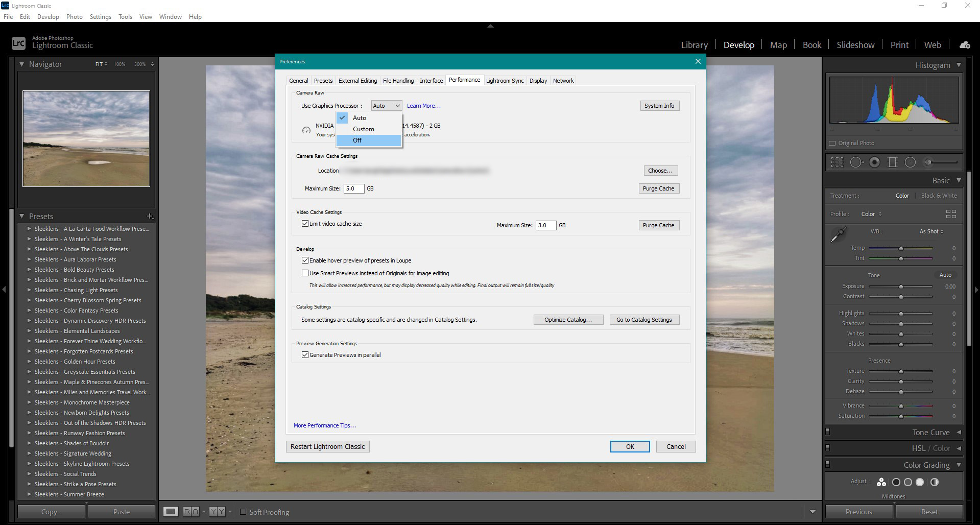Image resolution: width=980 pixels, height=525 pixels.
Task: Click the Navigator beach thumbnail
Action: 86,138
